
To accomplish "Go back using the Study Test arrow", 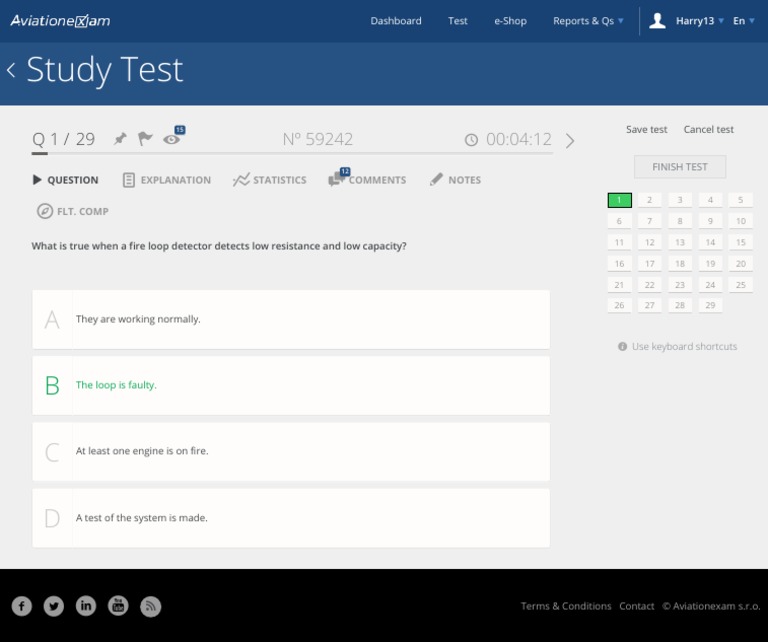I will pyautogui.click(x=12, y=70).
